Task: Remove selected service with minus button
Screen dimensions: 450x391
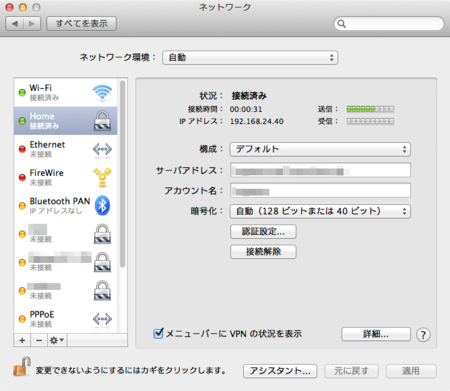Action: (39, 340)
